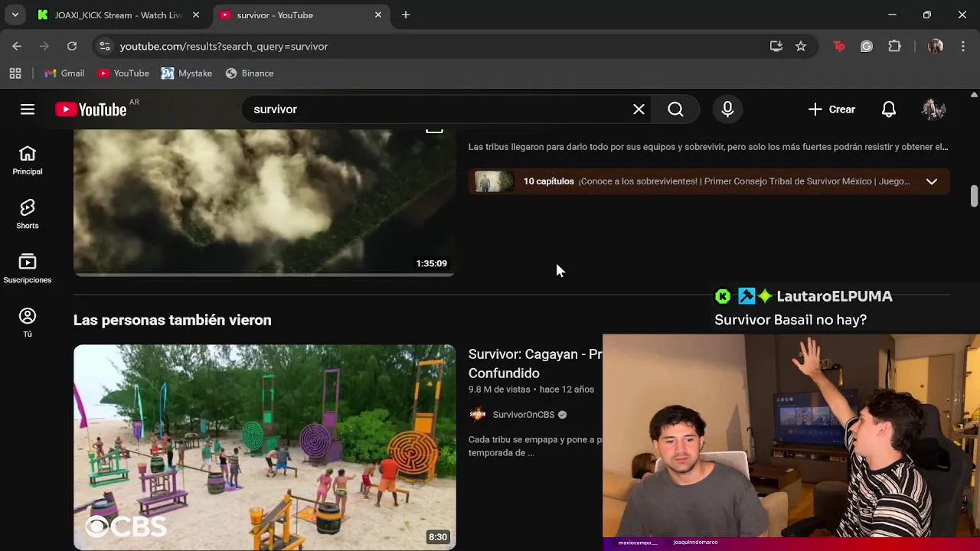This screenshot has width=980, height=551.
Task: Open the Extensions puzzle menu
Action: click(895, 47)
